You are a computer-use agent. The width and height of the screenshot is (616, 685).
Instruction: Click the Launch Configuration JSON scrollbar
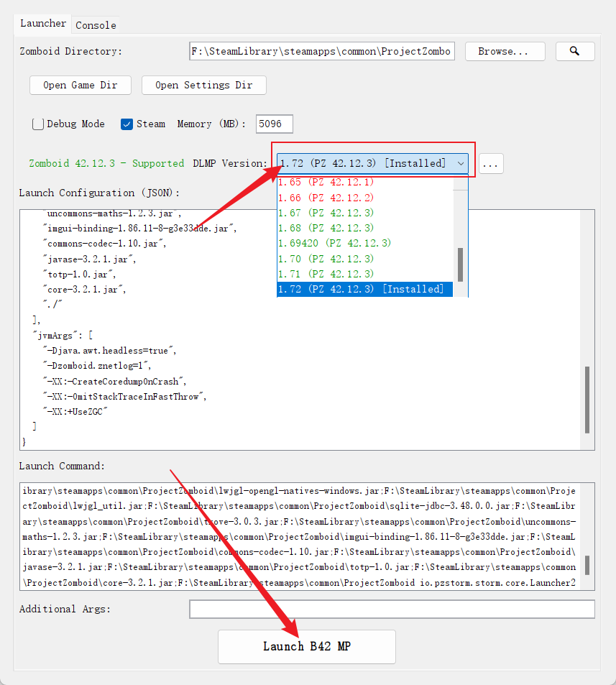click(587, 399)
